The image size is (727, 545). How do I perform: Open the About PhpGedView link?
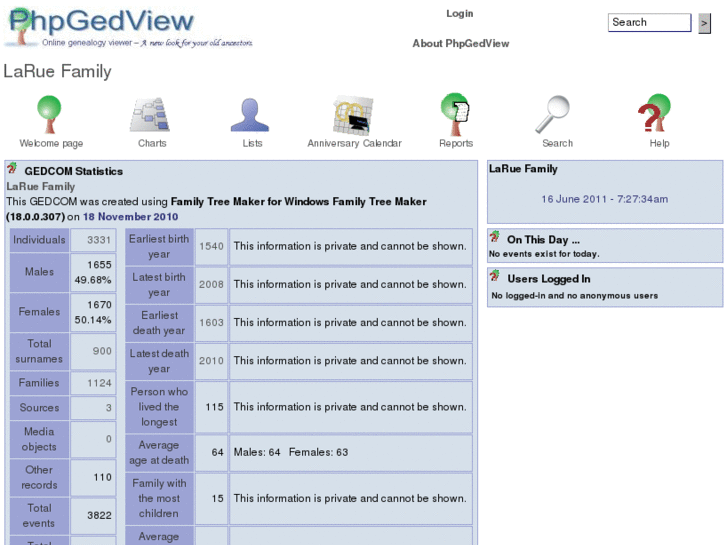click(x=461, y=43)
